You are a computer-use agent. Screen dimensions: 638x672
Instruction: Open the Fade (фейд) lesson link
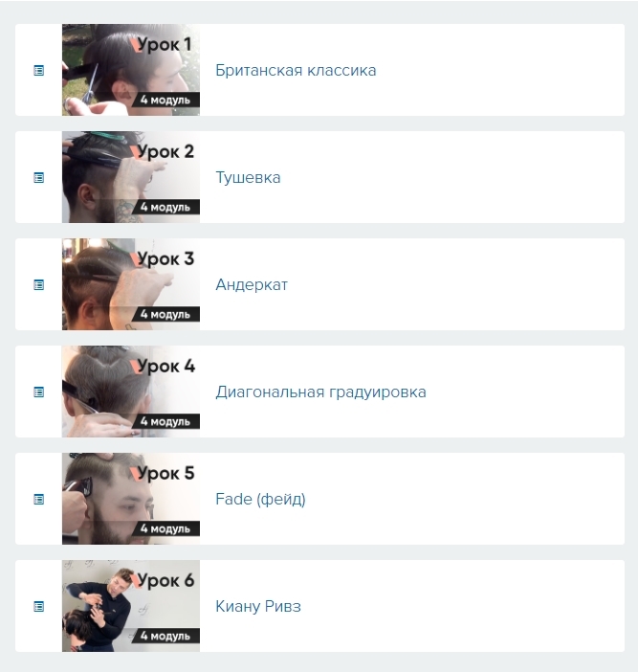click(x=260, y=500)
